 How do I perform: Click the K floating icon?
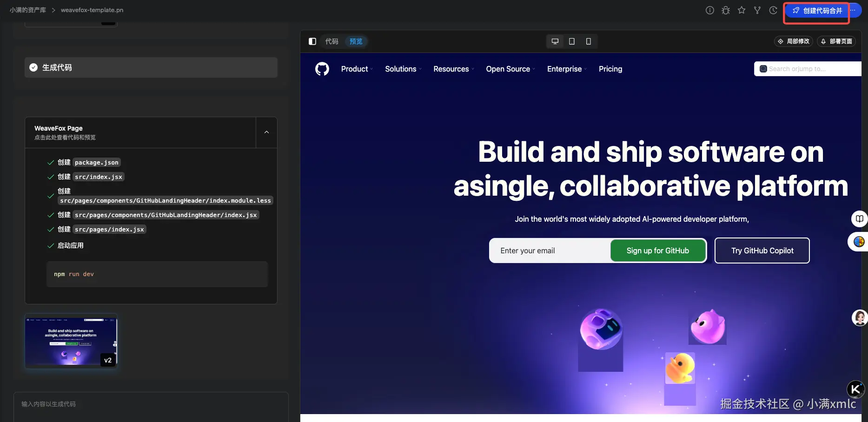click(x=855, y=389)
